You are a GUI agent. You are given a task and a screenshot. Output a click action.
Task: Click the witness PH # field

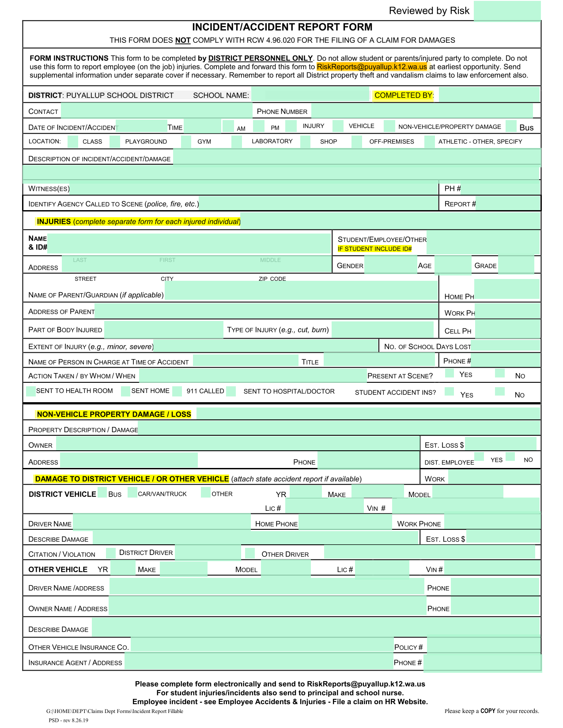pos(501,188)
